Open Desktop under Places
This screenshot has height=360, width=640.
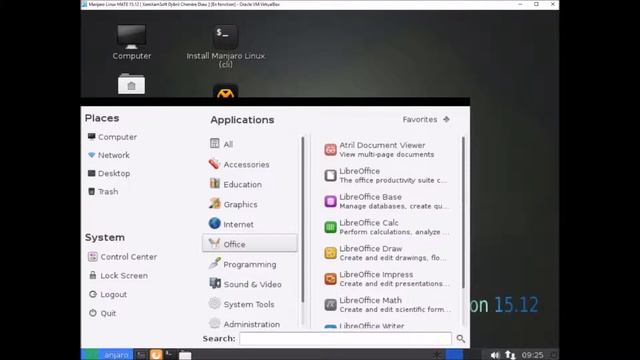point(109,173)
